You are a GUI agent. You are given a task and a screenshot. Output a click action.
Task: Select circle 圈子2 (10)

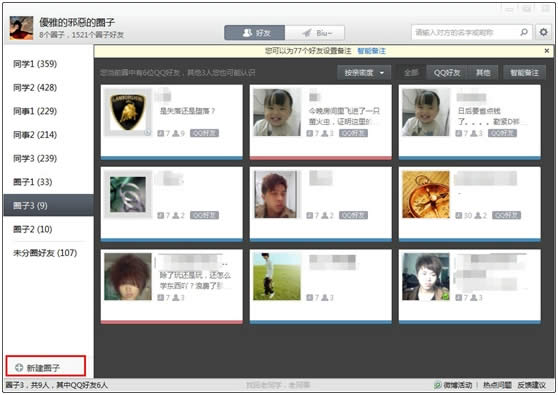pyautogui.click(x=48, y=229)
